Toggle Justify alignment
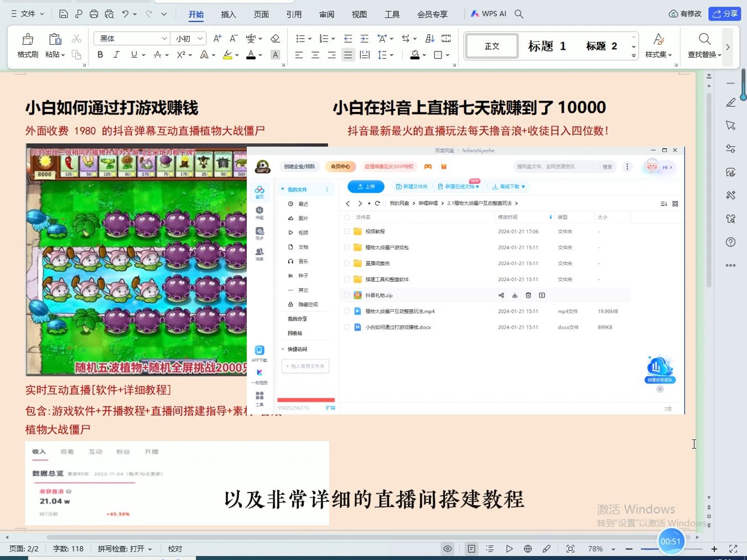This screenshot has width=747, height=560. pyautogui.click(x=348, y=55)
